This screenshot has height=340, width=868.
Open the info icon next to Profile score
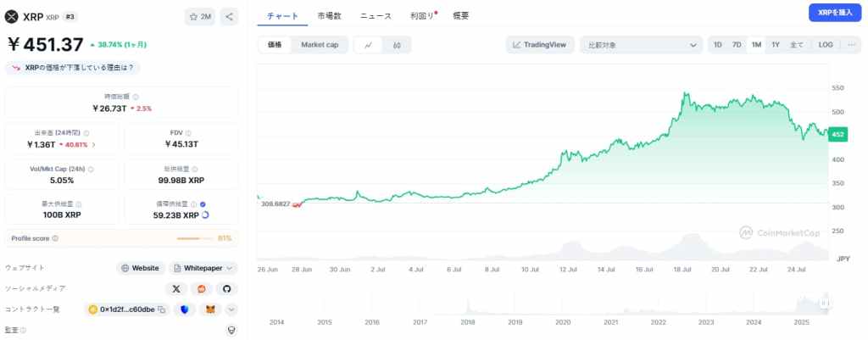tap(55, 238)
